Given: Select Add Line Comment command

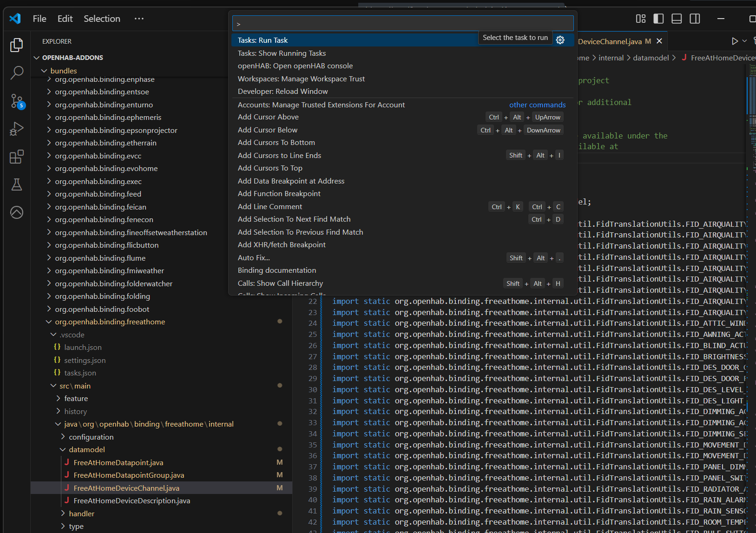Looking at the screenshot, I should click(x=403, y=206).
